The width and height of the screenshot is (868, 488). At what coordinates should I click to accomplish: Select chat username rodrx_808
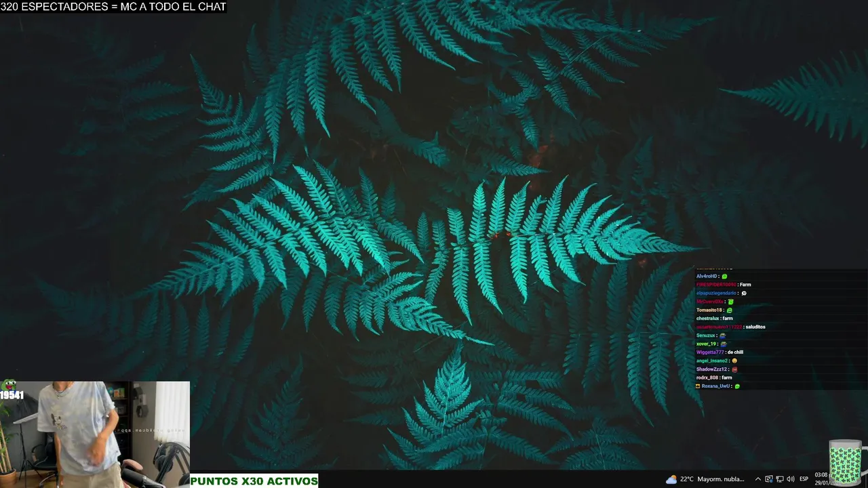(x=707, y=378)
